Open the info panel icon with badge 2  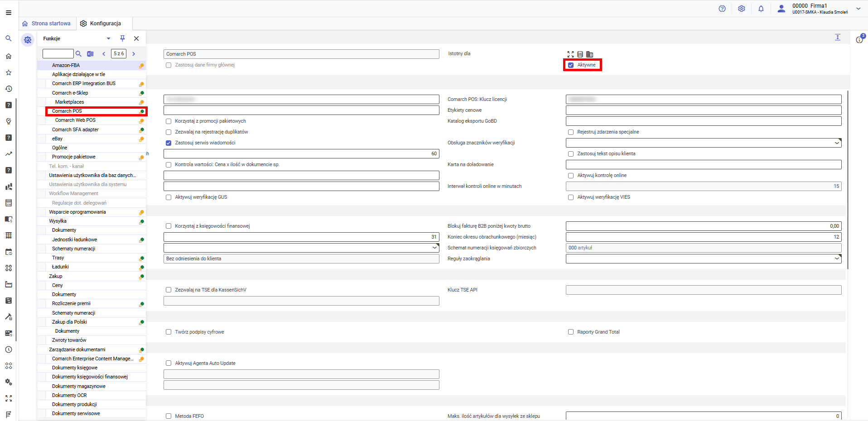click(859, 39)
